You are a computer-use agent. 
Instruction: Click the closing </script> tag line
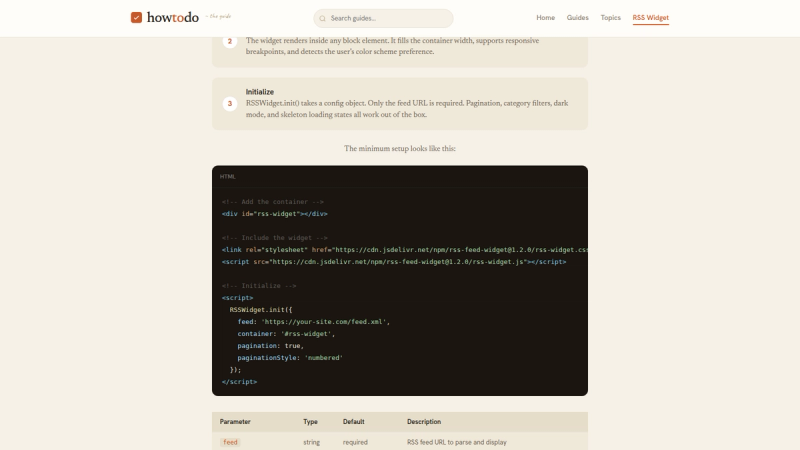(x=239, y=382)
